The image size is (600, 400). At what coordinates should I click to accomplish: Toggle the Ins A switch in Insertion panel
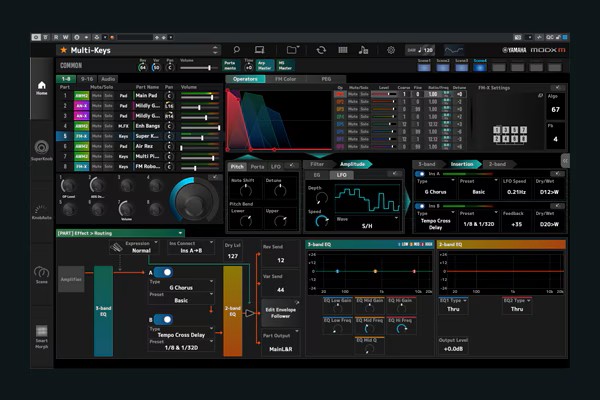422,173
